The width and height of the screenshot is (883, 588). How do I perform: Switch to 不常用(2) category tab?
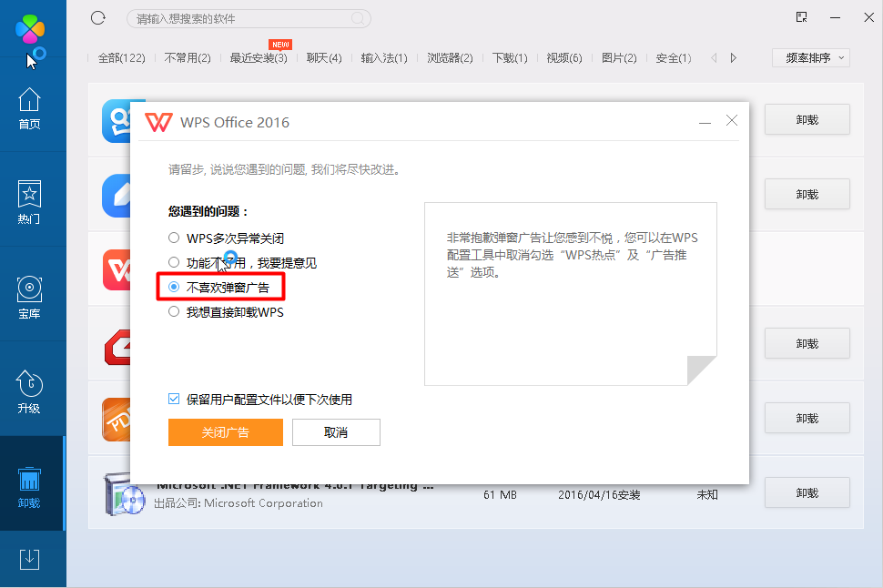click(188, 58)
